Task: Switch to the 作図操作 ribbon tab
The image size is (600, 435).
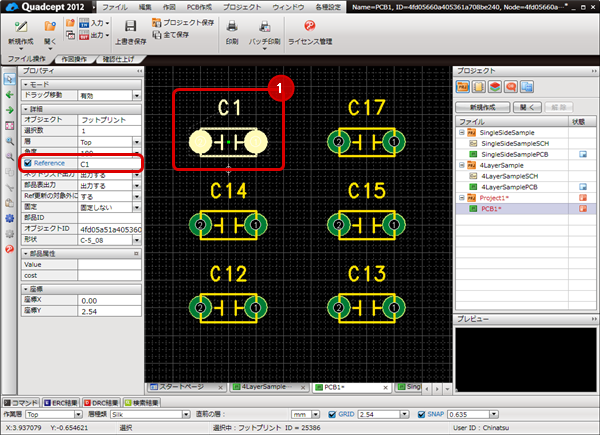Action: pos(74,59)
